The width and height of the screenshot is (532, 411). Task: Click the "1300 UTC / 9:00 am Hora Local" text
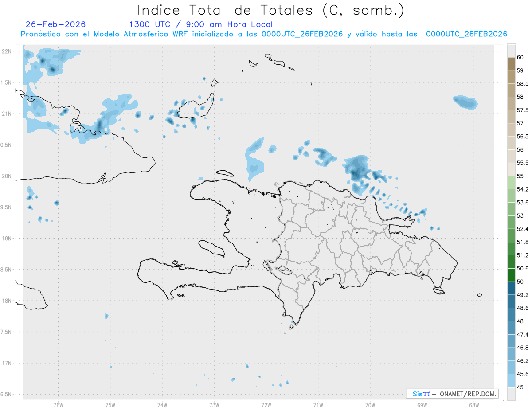coord(201,24)
